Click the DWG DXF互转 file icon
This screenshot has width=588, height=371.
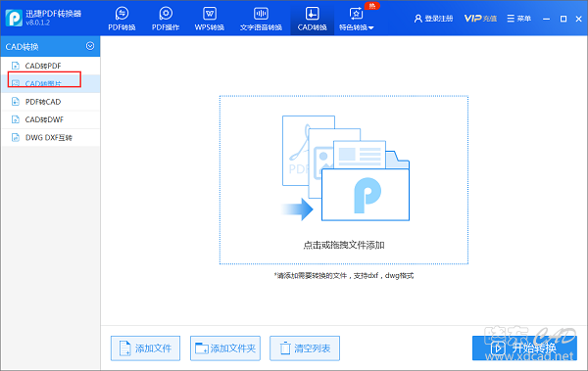[x=16, y=137]
